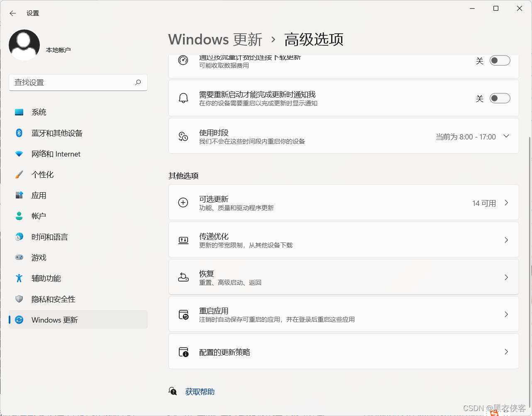Click the 游戏 gamepad icon
The height and width of the screenshot is (416, 532).
[19, 257]
